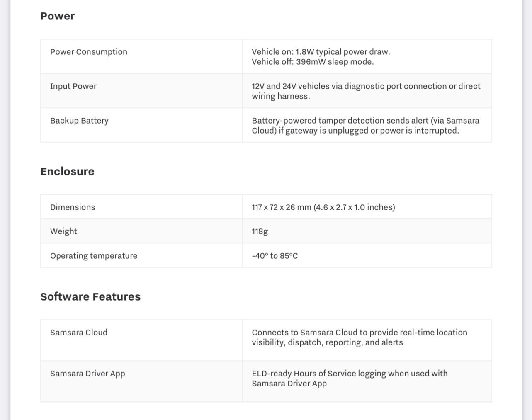The image size is (532, 420).
Task: Click the real-time location visibility description
Action: tap(360, 337)
